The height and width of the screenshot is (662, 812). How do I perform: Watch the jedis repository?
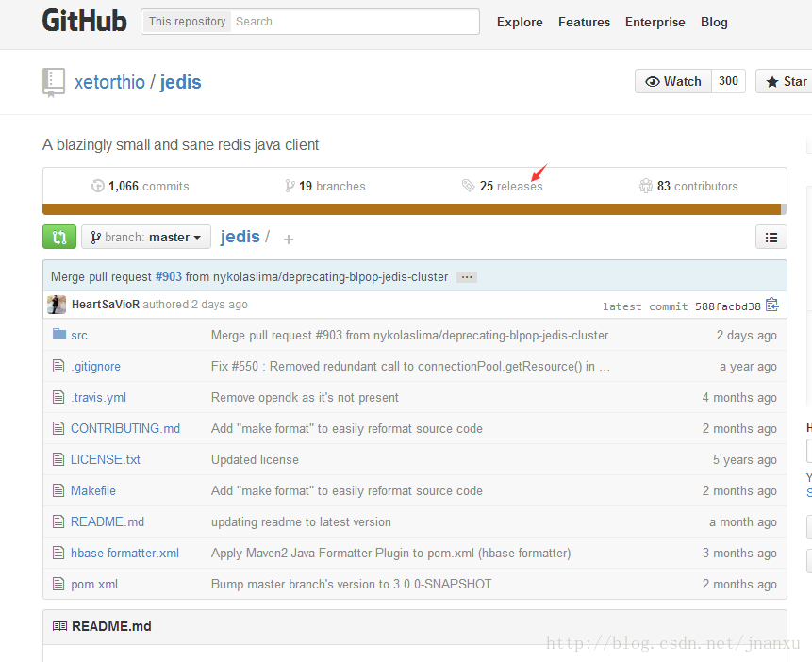point(673,81)
